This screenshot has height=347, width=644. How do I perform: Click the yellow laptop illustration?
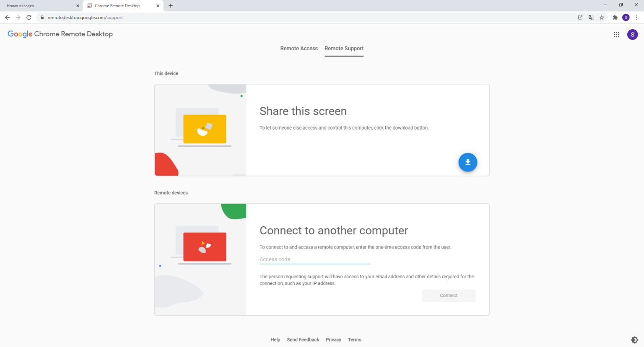click(205, 129)
